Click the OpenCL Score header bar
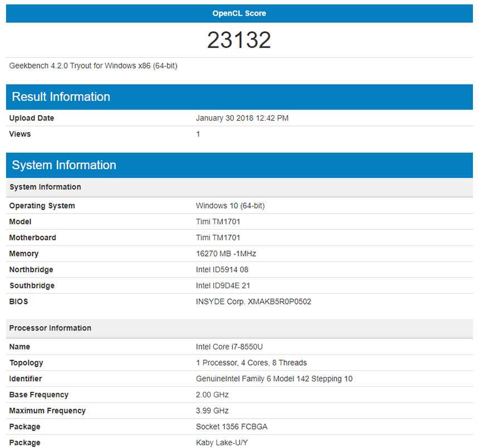479x448 pixels. [x=239, y=13]
